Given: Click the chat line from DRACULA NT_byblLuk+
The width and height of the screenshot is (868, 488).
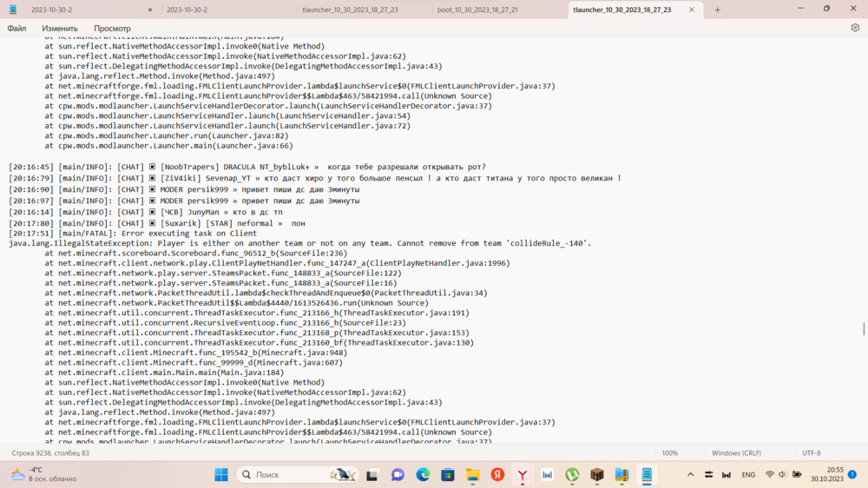Looking at the screenshot, I should point(247,167).
